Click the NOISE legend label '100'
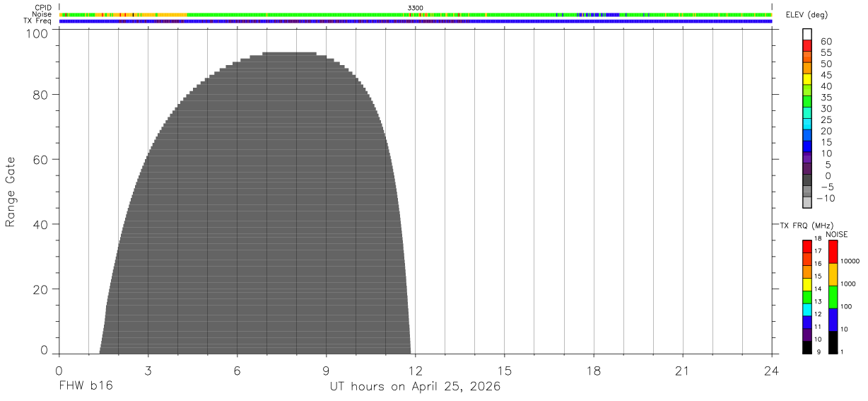Screen dimensions: 868x401 (845, 306)
